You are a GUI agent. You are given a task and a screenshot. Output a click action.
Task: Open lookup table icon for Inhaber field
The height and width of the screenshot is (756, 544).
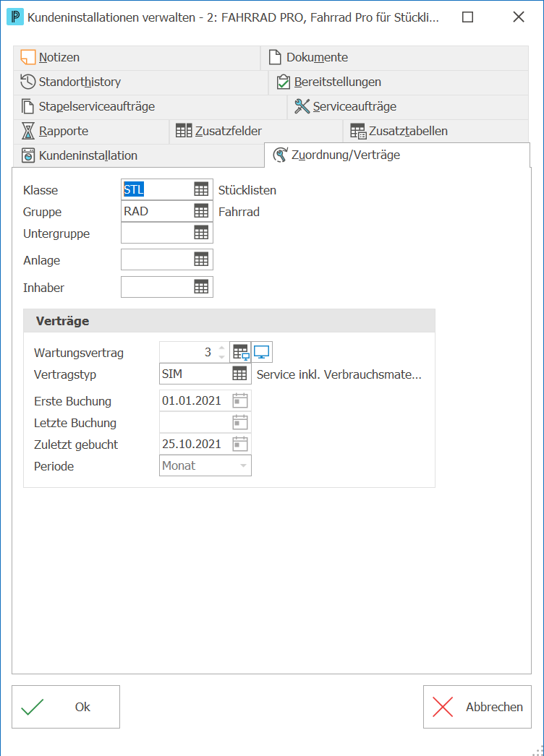tap(201, 288)
